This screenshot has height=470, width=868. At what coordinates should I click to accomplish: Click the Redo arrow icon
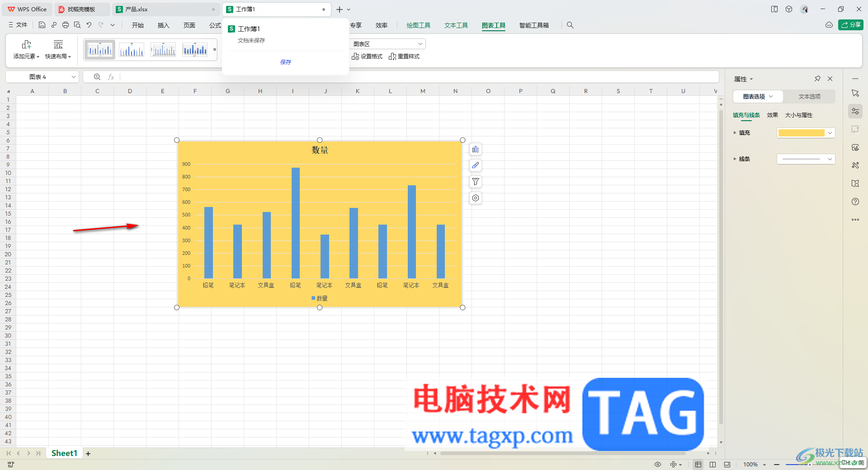101,25
